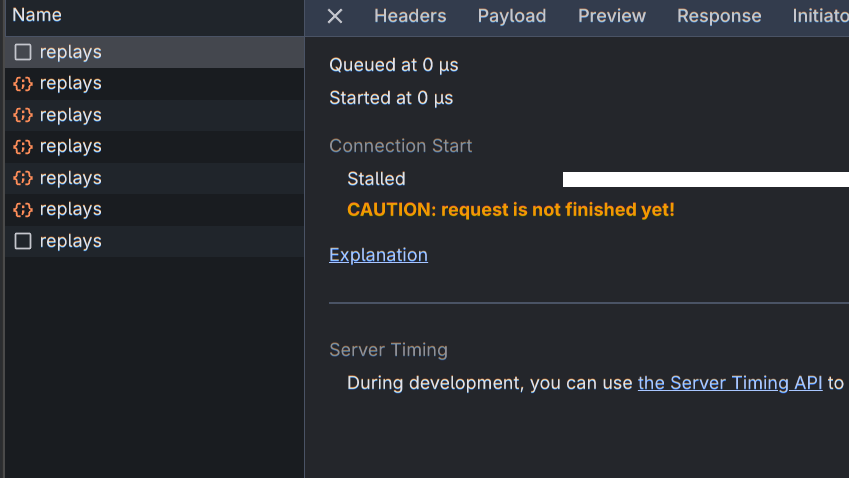
Task: Open the Initiator tab
Action: (820, 16)
